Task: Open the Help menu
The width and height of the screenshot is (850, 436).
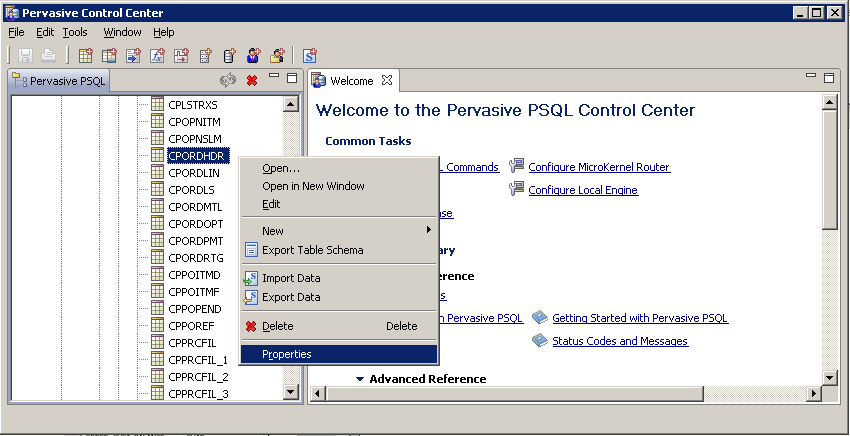Action: (x=164, y=33)
